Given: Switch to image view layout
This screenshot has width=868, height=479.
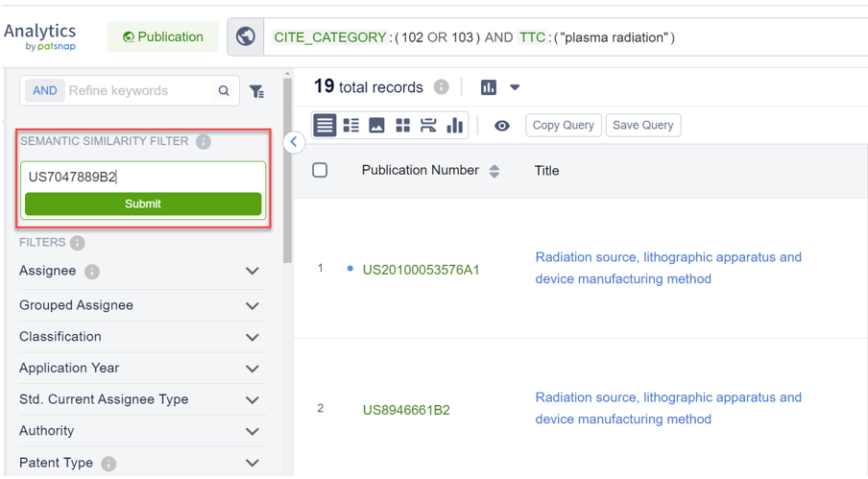Looking at the screenshot, I should (x=376, y=126).
